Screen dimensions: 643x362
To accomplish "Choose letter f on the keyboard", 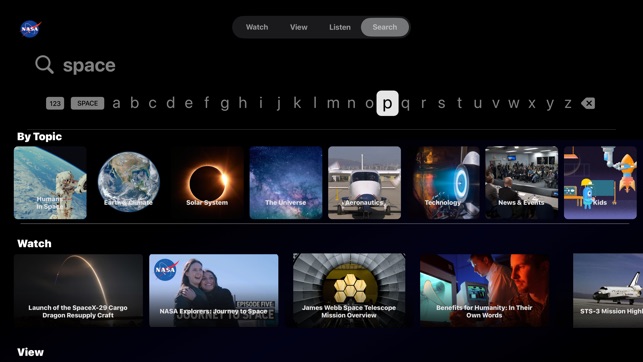I will pos(207,103).
